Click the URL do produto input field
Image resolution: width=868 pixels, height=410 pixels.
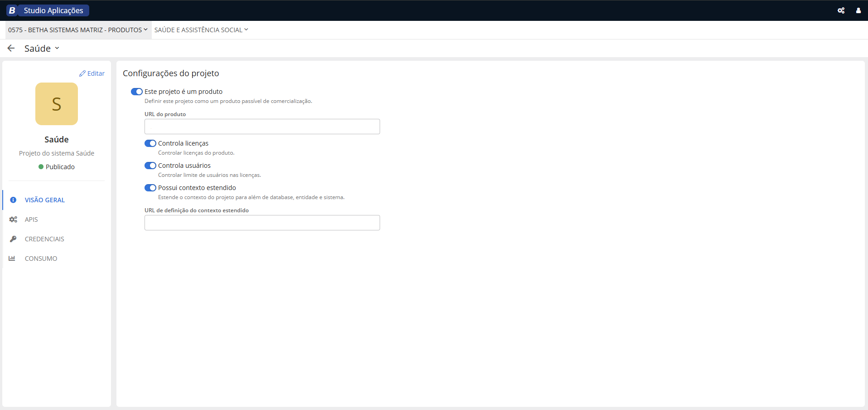pos(262,127)
